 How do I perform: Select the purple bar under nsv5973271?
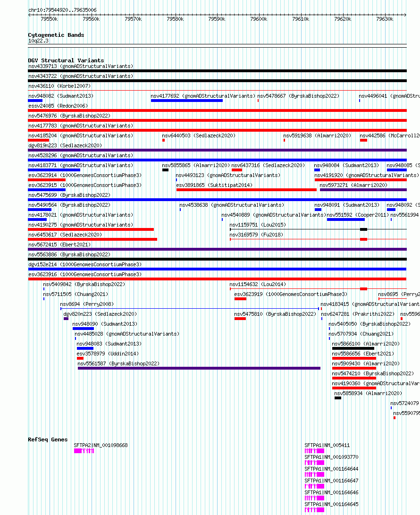click(x=363, y=189)
